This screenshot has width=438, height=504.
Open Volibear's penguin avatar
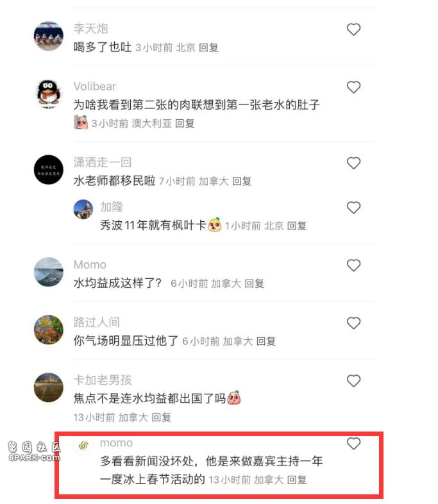click(x=49, y=94)
